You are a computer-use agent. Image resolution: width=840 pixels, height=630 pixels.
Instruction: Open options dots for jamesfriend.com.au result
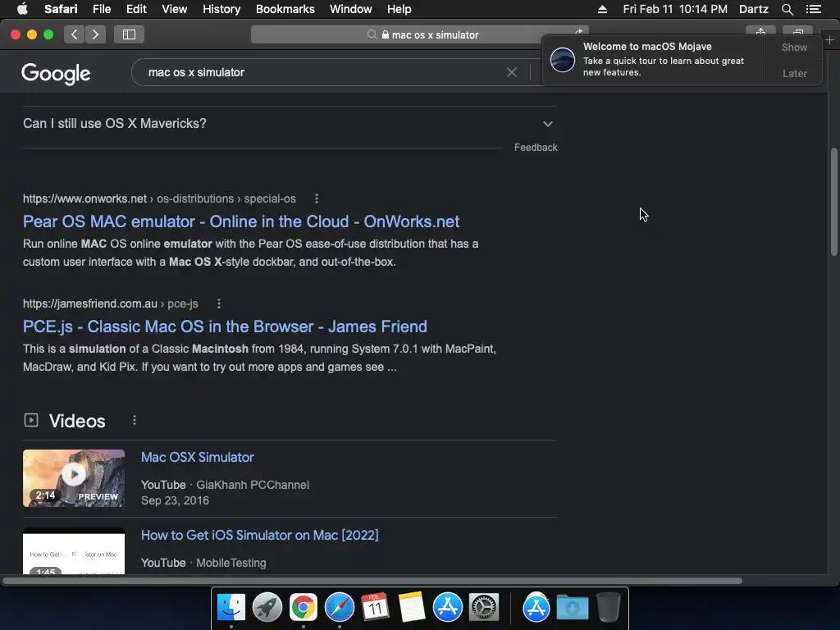click(218, 304)
